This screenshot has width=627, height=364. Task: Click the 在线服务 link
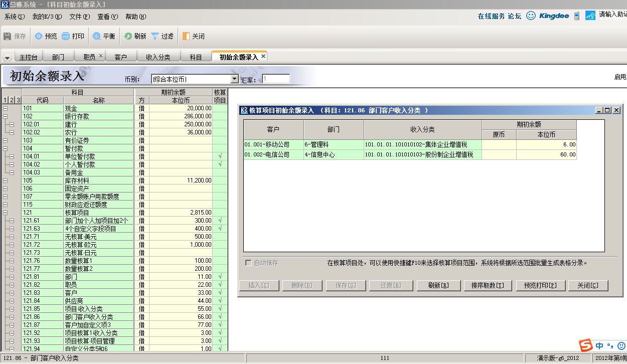click(x=491, y=16)
